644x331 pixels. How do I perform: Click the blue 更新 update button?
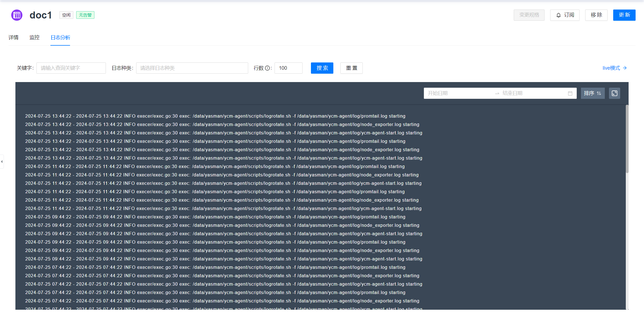(624, 15)
